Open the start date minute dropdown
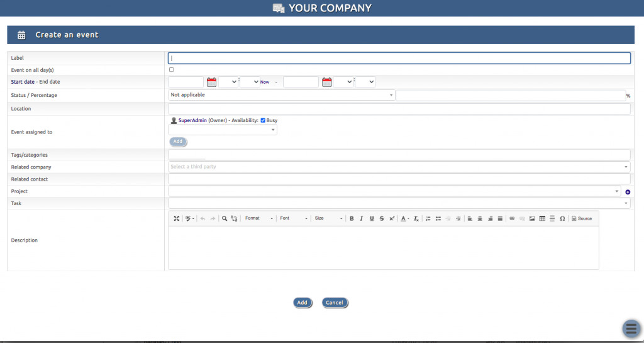This screenshot has height=343, width=644. coord(250,82)
